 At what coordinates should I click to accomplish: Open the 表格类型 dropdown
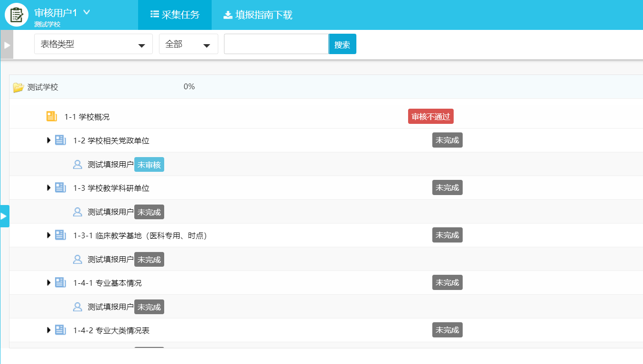click(x=93, y=44)
